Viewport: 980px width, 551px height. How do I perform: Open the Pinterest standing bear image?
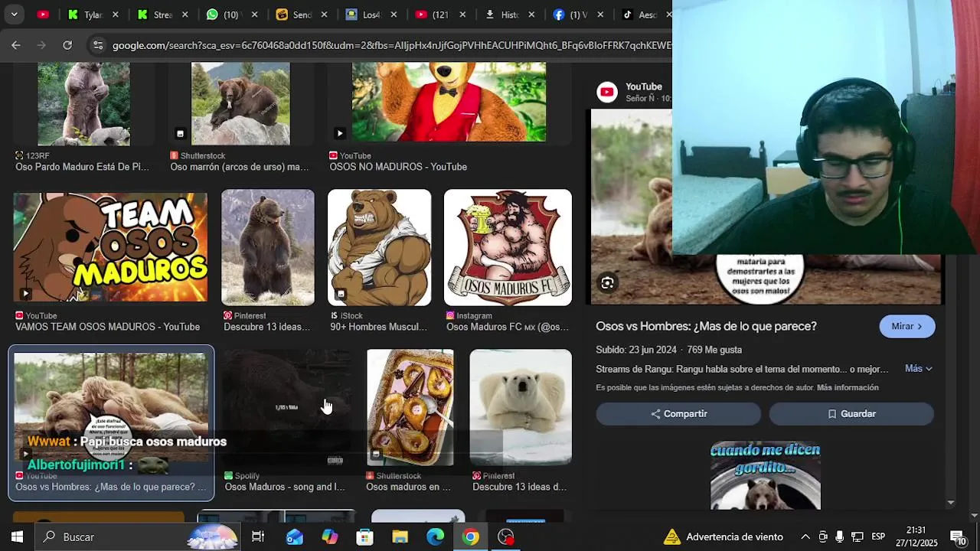click(268, 247)
